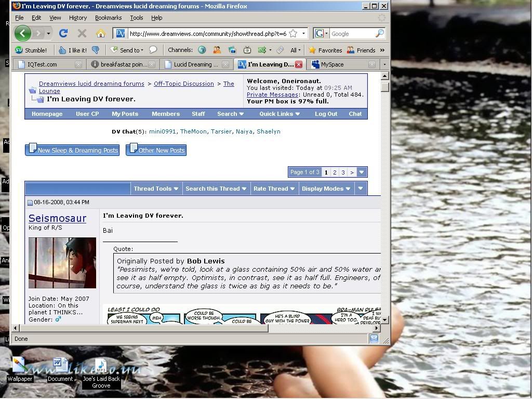Bookmark the page with the star icon
The image size is (532, 399).
(293, 34)
